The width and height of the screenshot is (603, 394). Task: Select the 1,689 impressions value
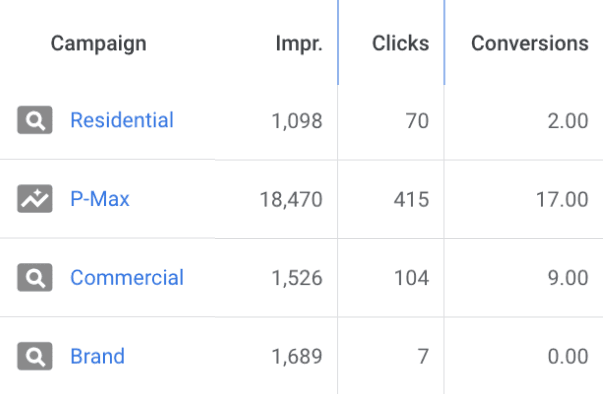tap(297, 357)
